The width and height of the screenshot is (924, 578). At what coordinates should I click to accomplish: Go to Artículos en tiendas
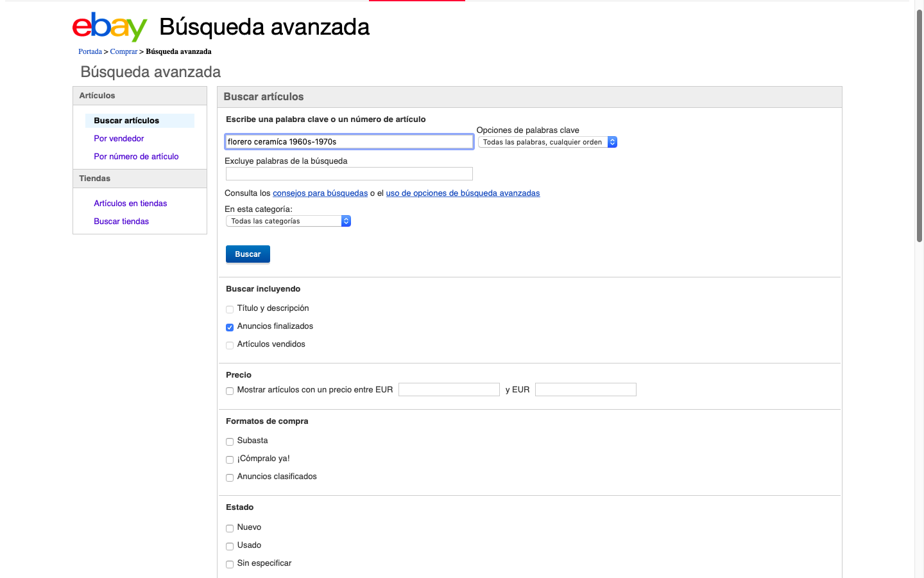click(x=130, y=204)
